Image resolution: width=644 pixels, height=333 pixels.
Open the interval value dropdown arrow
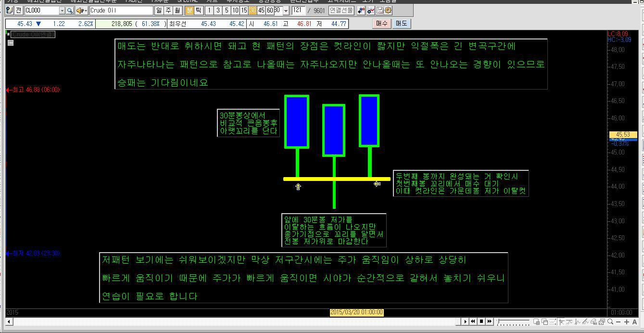coord(286,11)
